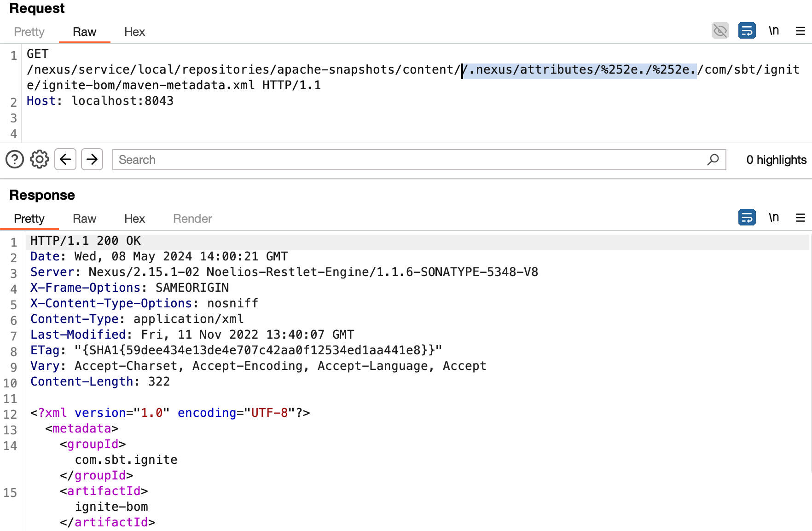Click the GET method in request line
Image resolution: width=812 pixels, height=531 pixels.
point(38,54)
